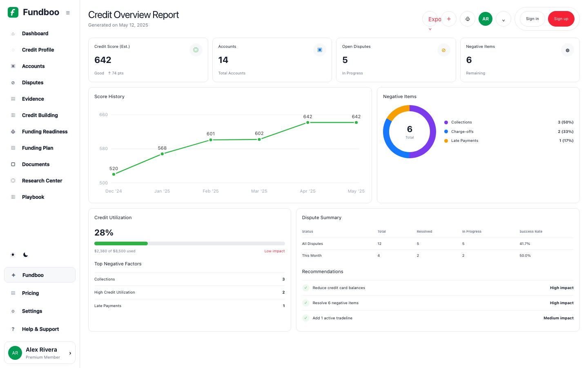Tick checkmark beside Add 1 active tradeline
This screenshot has width=588, height=368.
click(306, 318)
